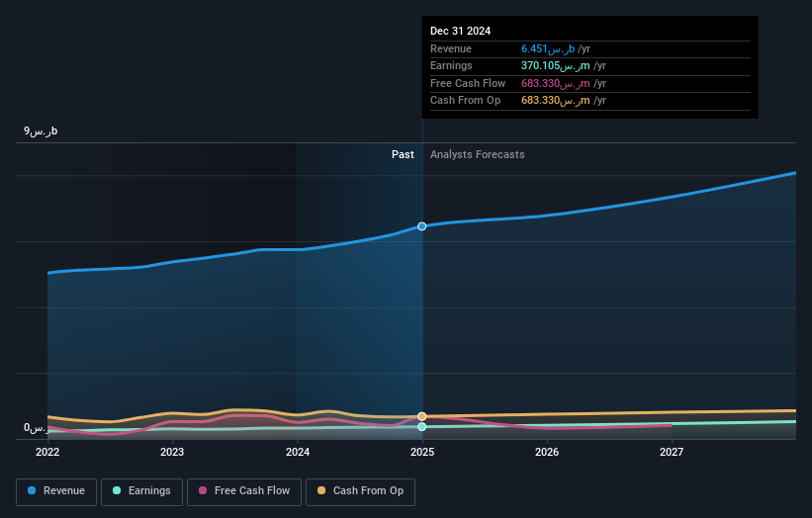Click the Revenue row label in tooltip
This screenshot has width=812, height=518.
pyautogui.click(x=451, y=48)
